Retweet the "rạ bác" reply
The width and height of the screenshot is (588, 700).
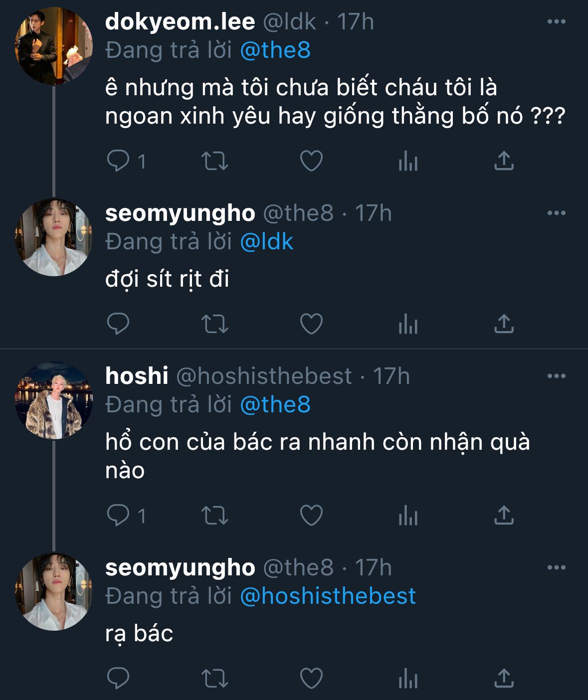tap(214, 678)
